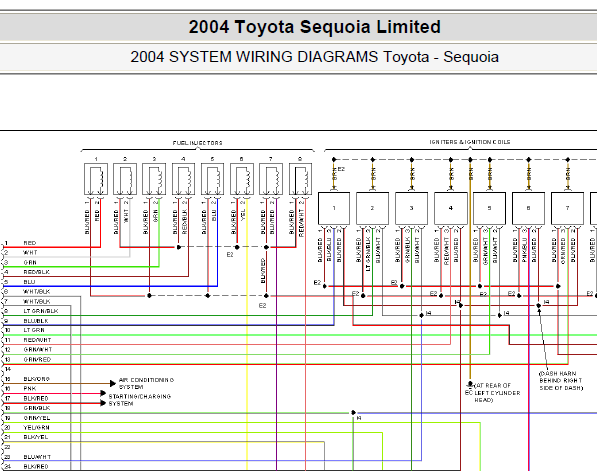
Task: Select pin 5 "BLU" wire label
Action: [29, 282]
